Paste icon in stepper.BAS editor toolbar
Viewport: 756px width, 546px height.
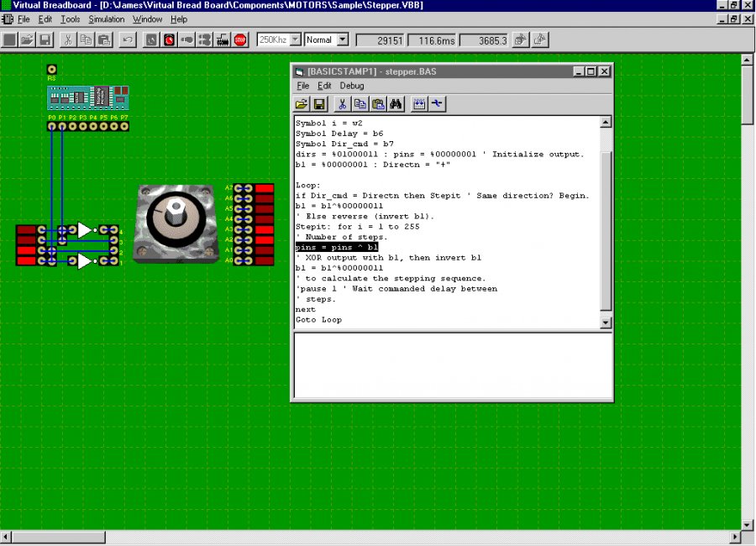[377, 103]
